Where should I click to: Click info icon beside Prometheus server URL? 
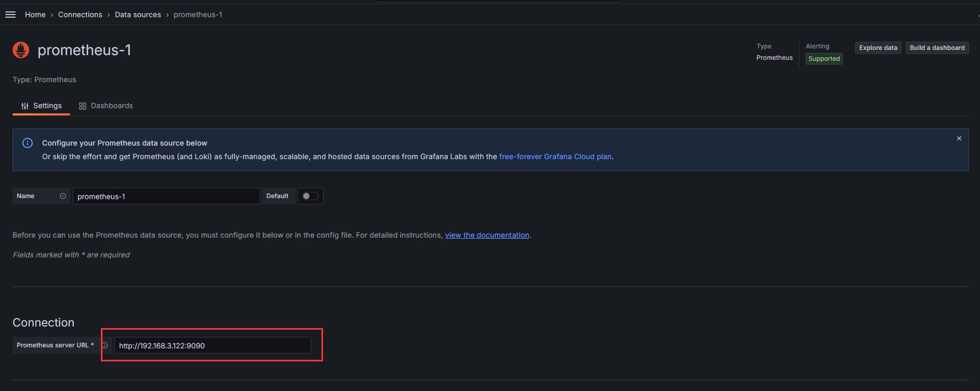click(x=105, y=345)
